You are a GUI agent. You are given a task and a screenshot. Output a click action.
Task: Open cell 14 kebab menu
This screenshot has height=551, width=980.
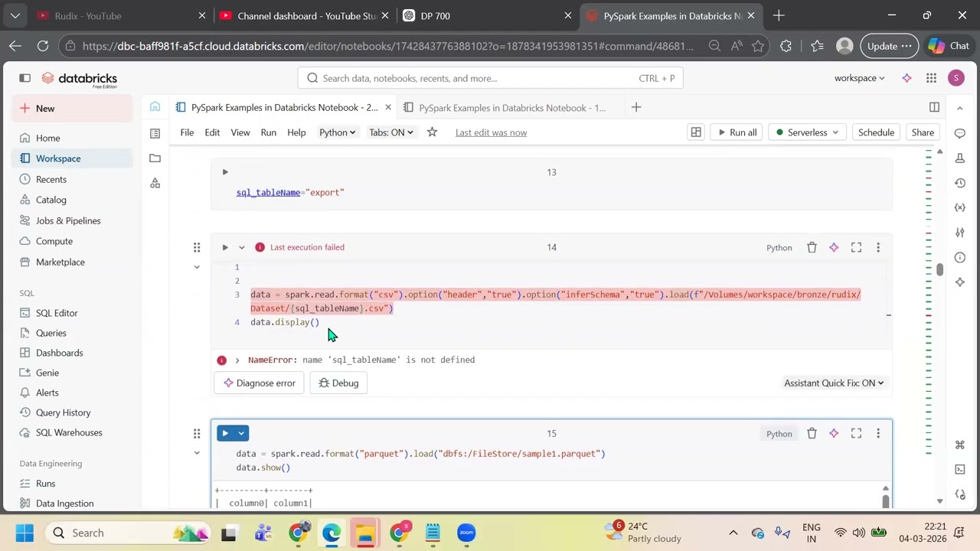pyautogui.click(x=878, y=247)
